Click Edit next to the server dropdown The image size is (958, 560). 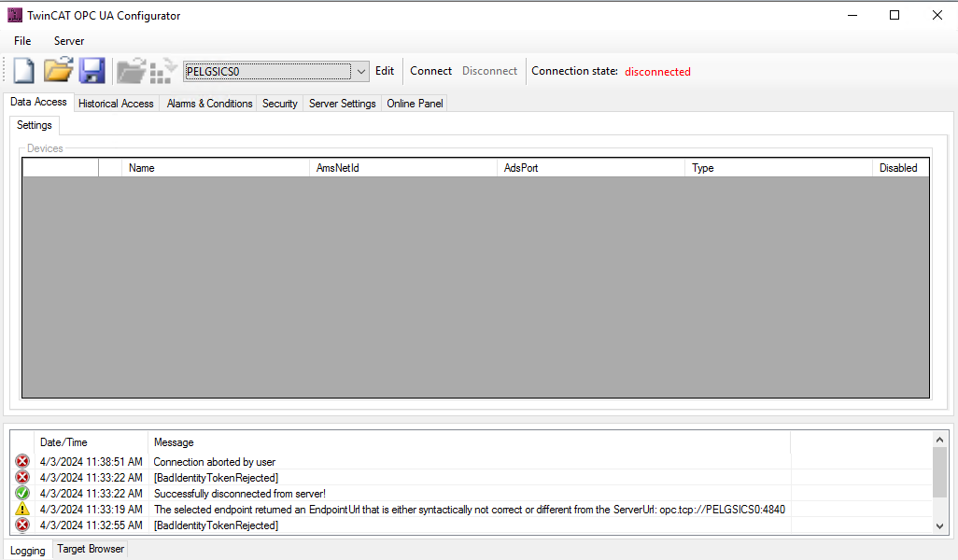[x=385, y=71]
